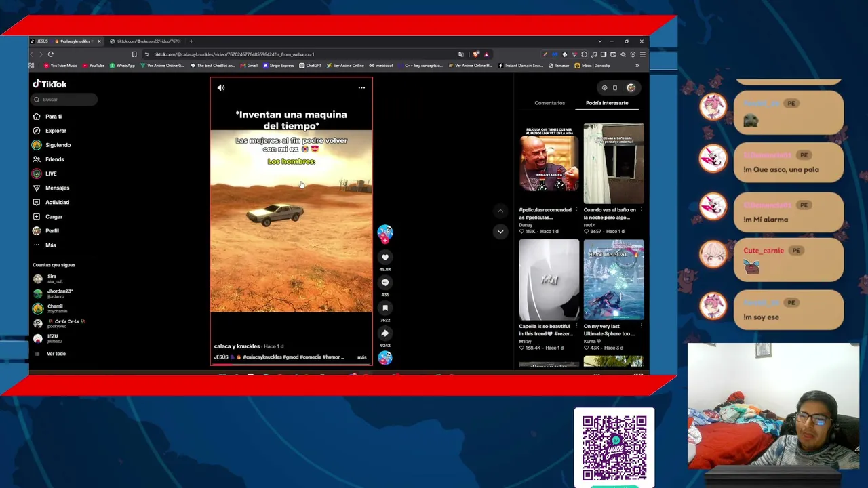The width and height of the screenshot is (868, 488).
Task: Open followed account Chamil
Action: click(50, 308)
